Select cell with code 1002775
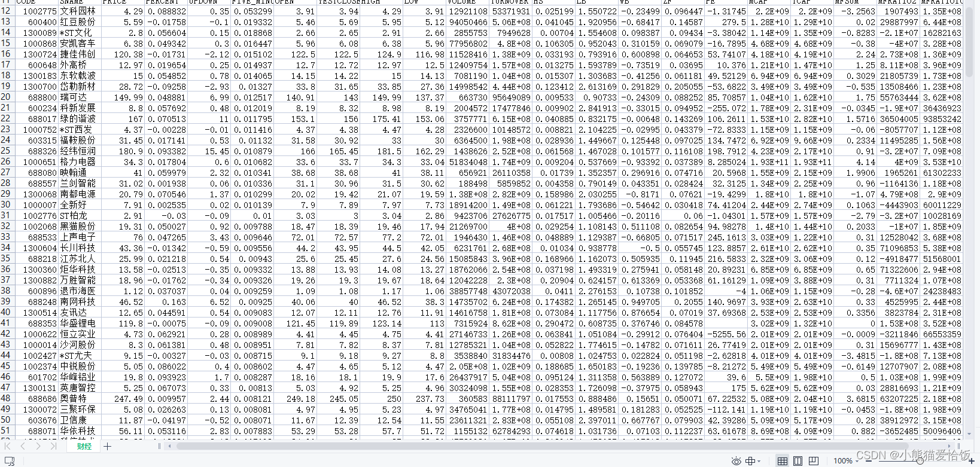This screenshot has width=980, height=467. point(36,11)
